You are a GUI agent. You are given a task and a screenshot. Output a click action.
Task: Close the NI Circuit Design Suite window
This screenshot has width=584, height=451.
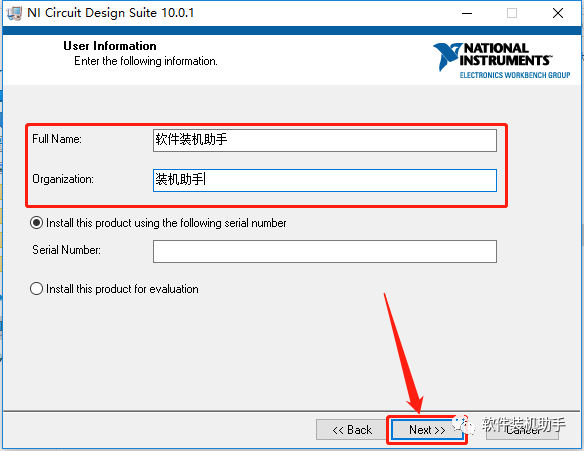(x=558, y=13)
